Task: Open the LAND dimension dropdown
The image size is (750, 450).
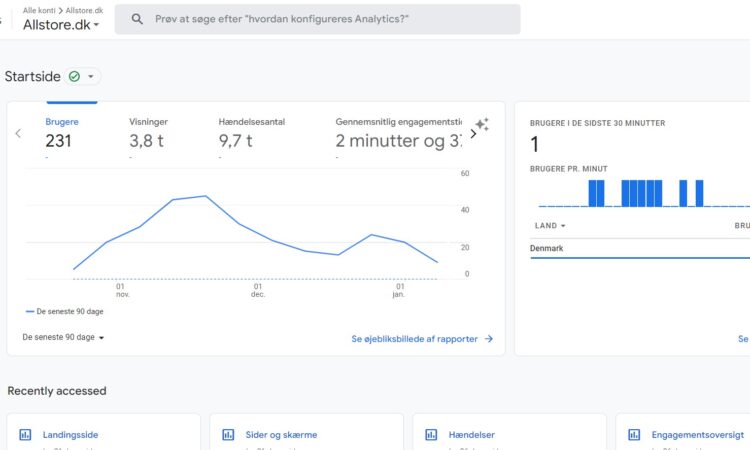Action: point(550,226)
